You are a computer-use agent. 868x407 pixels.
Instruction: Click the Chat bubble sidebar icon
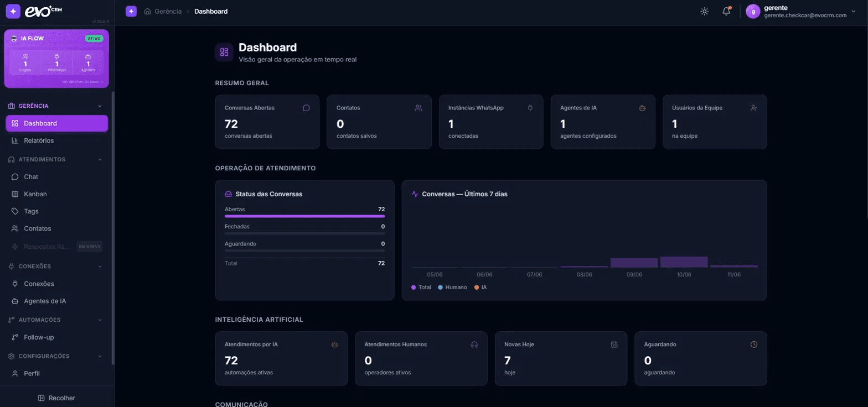15,177
